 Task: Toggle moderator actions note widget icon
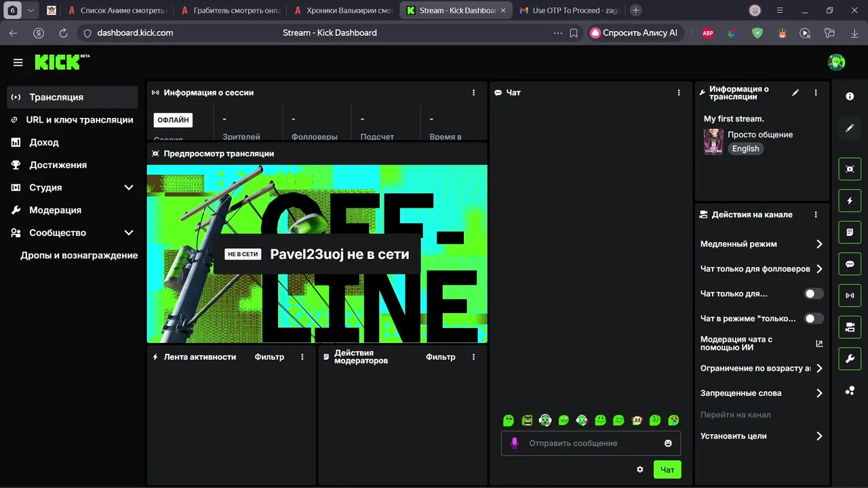[x=850, y=232]
